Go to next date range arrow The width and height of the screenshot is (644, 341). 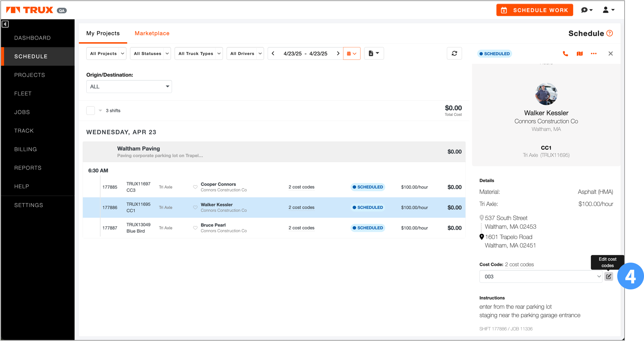(338, 54)
